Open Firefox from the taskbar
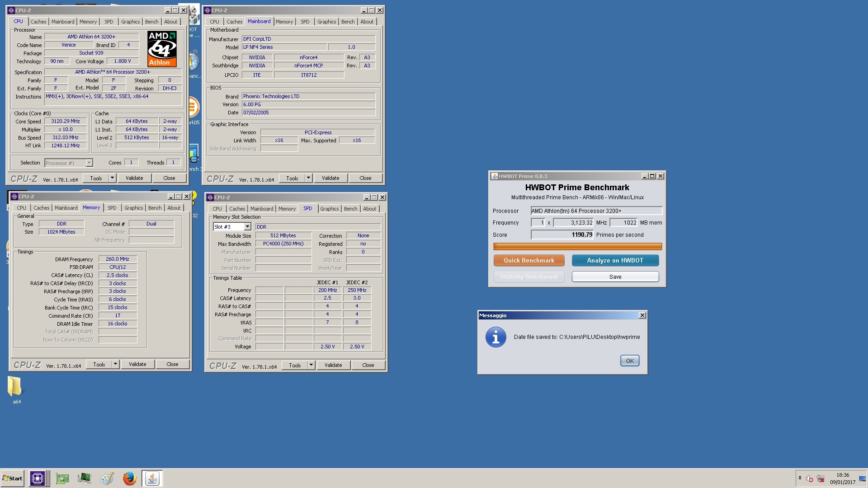Screen dimensions: 868x488 (x=129, y=479)
